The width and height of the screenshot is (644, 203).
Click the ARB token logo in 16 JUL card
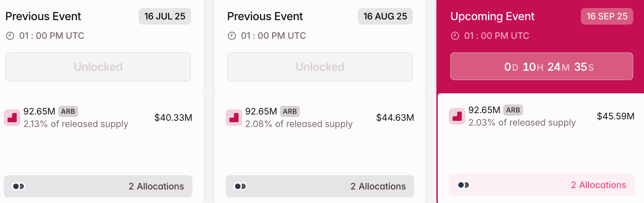tap(12, 118)
